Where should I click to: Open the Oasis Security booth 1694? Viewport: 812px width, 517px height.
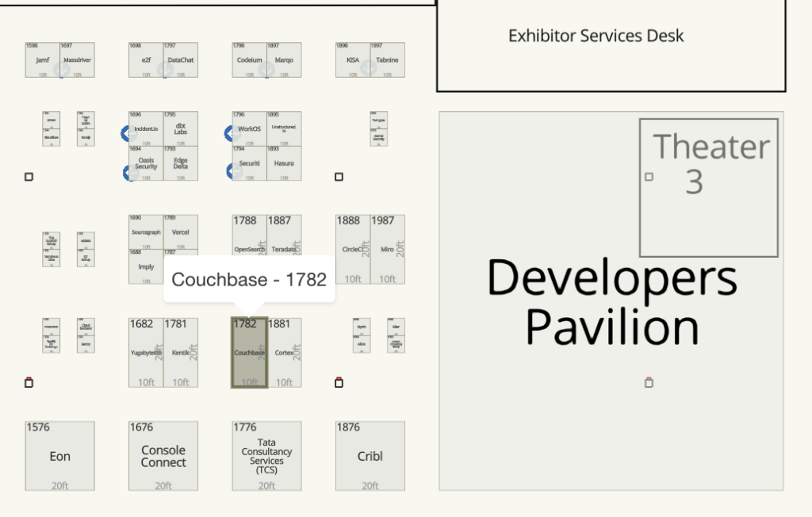[x=146, y=163]
